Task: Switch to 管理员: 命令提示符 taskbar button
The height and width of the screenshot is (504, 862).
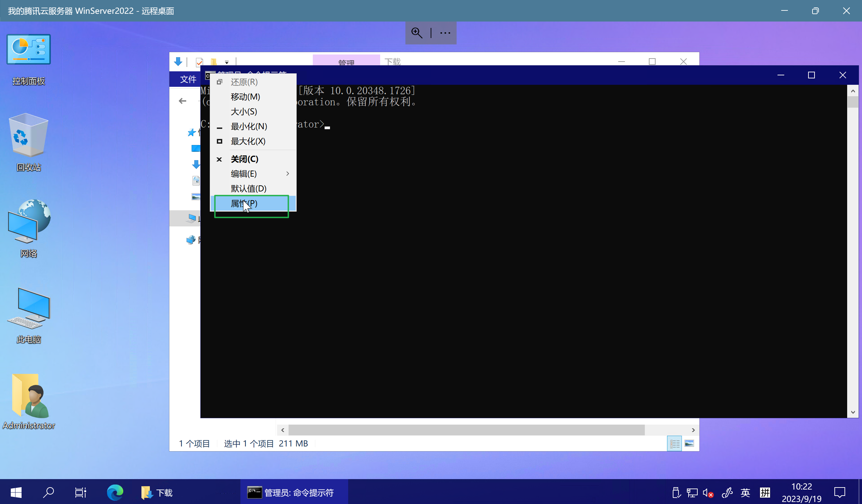Action: tap(294, 492)
